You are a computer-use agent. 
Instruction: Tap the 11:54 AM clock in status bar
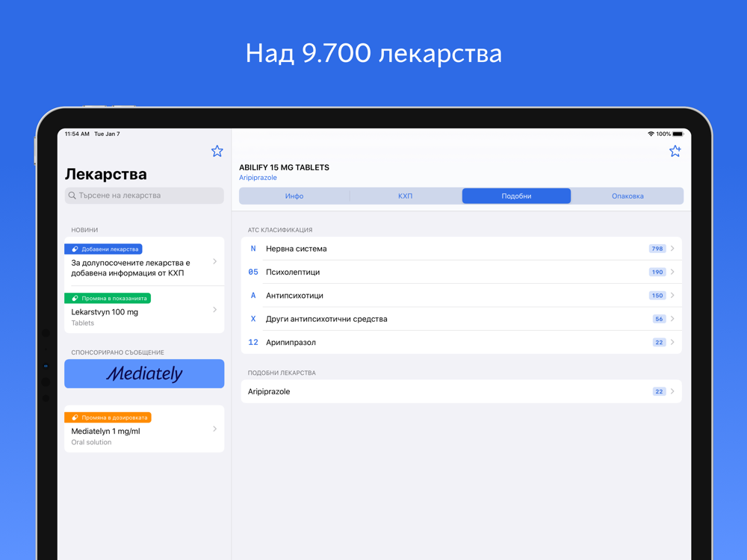click(x=77, y=134)
